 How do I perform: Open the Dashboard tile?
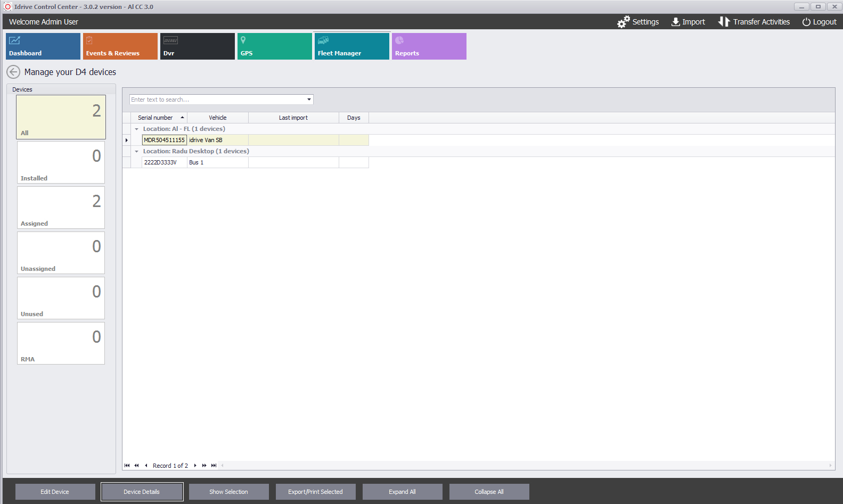(43, 46)
